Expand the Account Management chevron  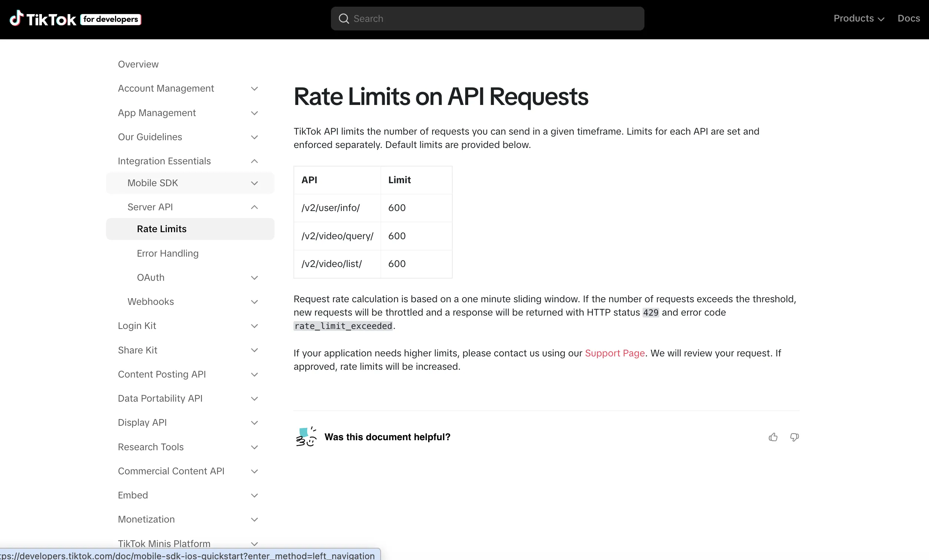[255, 89]
